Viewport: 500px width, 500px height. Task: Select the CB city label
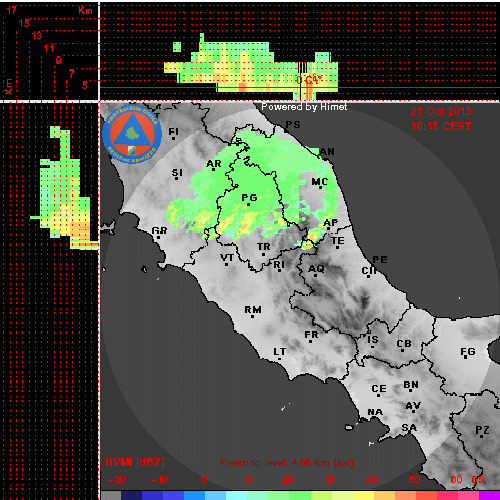point(404,344)
